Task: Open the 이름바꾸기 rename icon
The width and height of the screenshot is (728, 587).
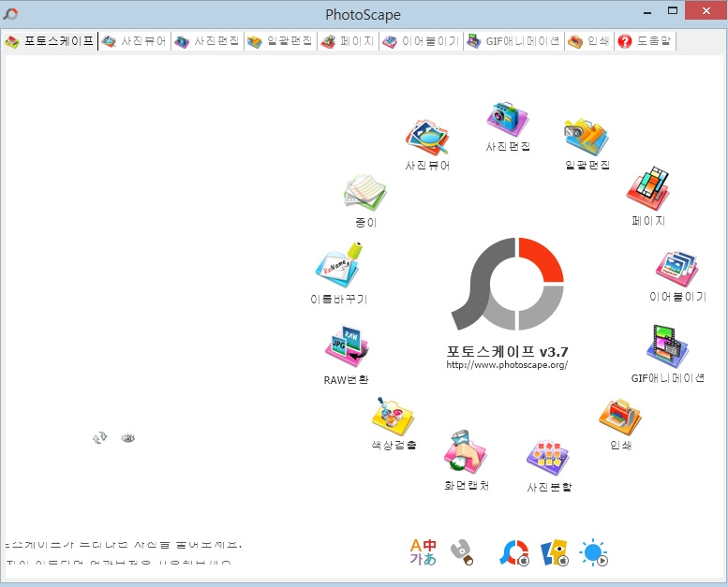Action: click(338, 266)
